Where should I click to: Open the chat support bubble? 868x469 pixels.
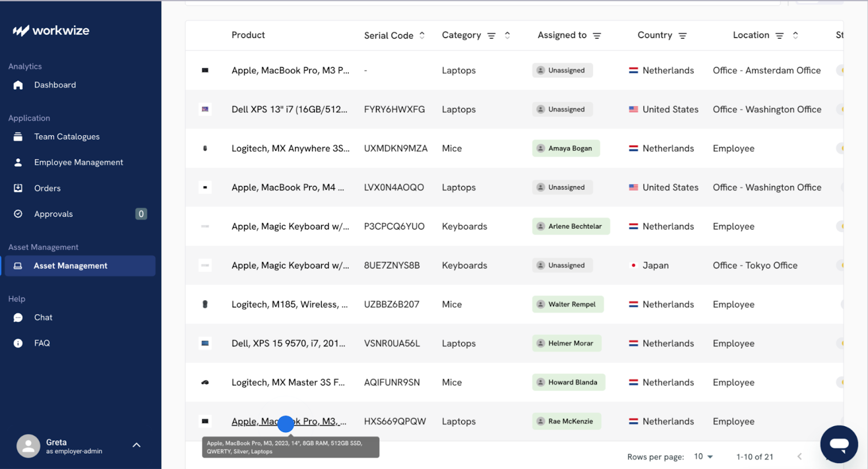tap(839, 444)
